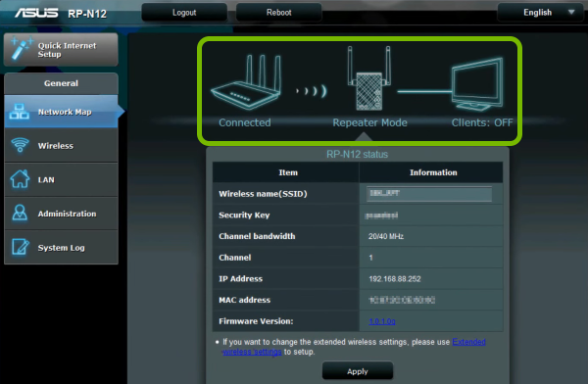Click the Connected status text
Viewport: 588px width, 384px height.
click(x=244, y=122)
